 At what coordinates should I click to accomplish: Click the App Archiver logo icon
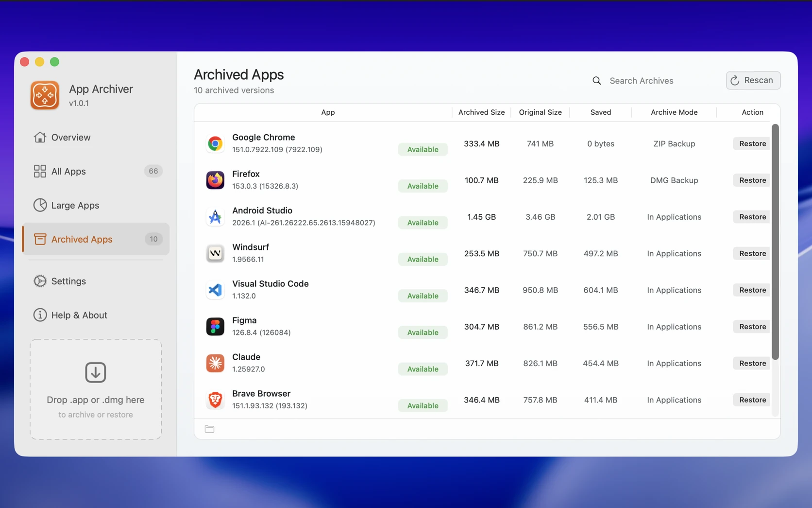45,95
